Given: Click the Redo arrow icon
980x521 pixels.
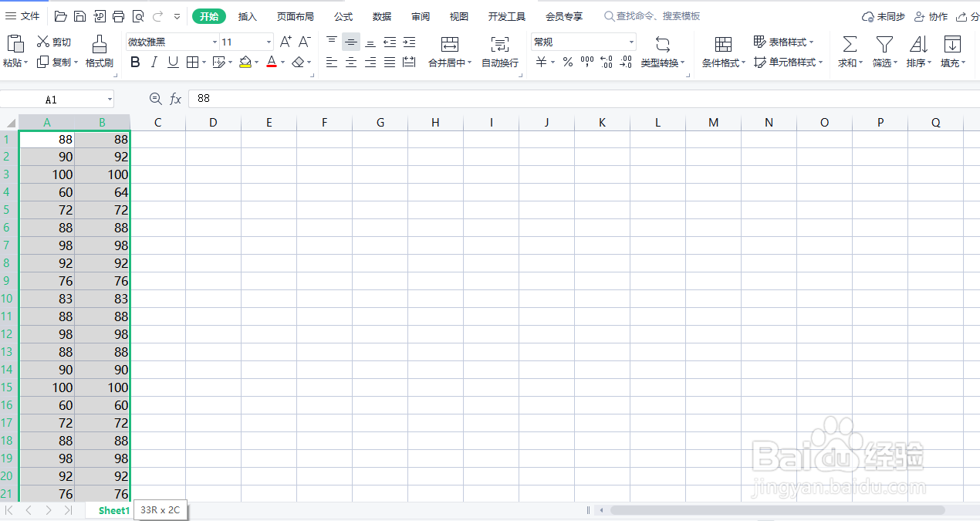Looking at the screenshot, I should 158,16.
